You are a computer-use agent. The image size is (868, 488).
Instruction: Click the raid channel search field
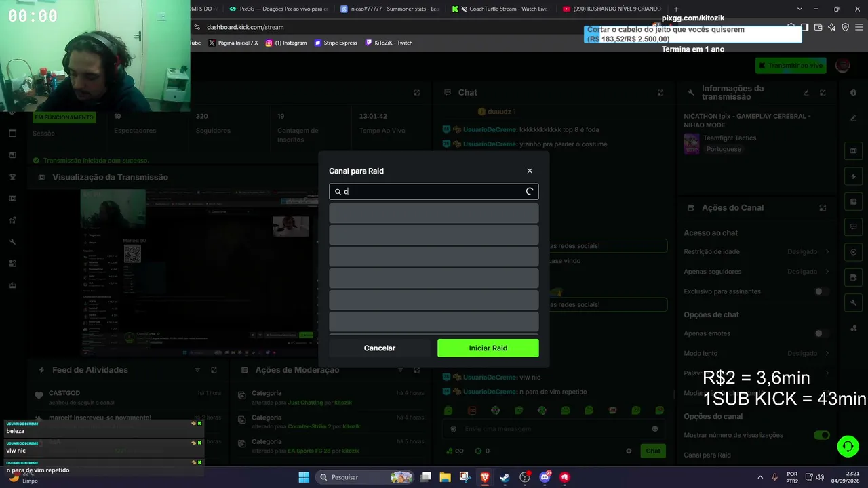pos(434,192)
